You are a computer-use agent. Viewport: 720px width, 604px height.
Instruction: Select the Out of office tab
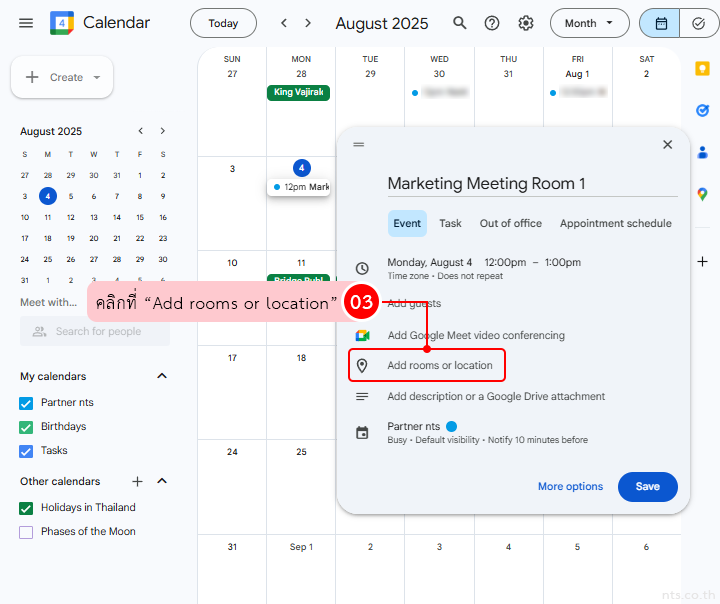click(x=511, y=224)
